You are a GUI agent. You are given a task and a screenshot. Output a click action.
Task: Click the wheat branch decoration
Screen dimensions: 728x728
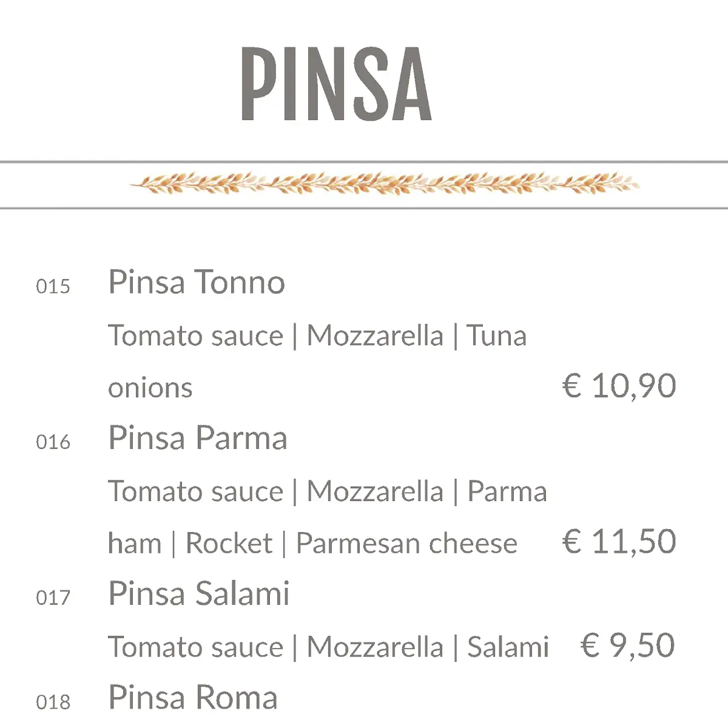(x=385, y=183)
